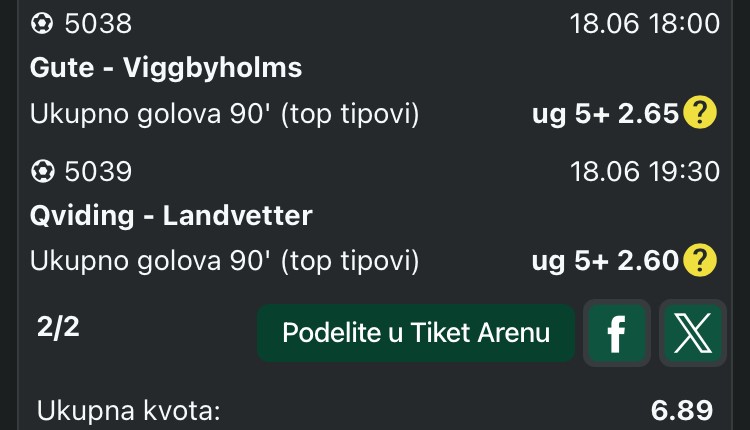
Task: Tap the total odds value 6.89
Action: click(x=682, y=410)
